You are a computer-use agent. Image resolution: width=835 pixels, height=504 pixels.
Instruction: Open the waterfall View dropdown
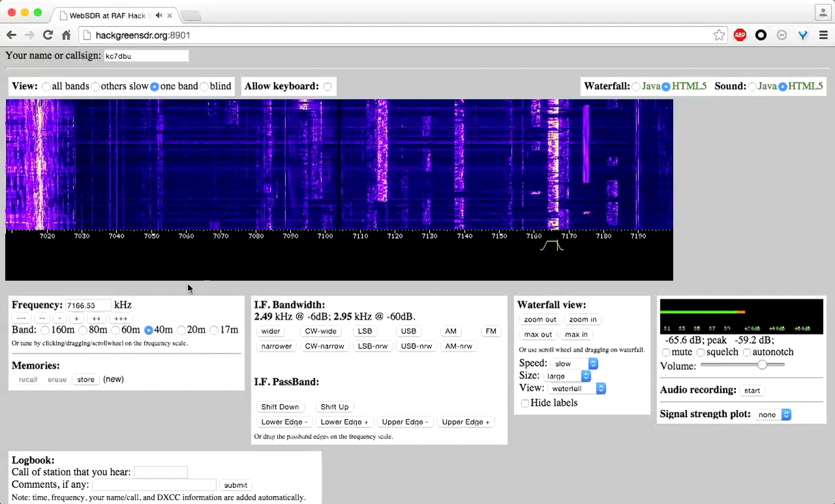coord(577,389)
